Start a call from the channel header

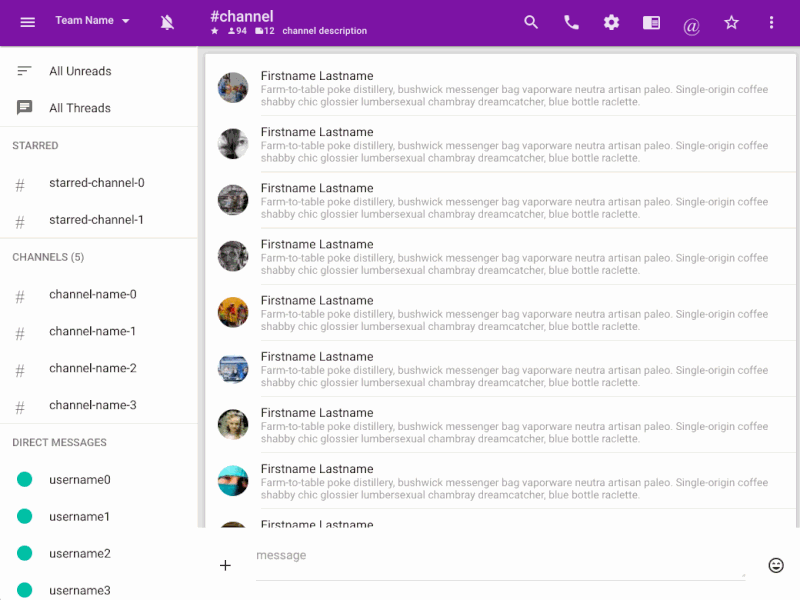pos(571,21)
